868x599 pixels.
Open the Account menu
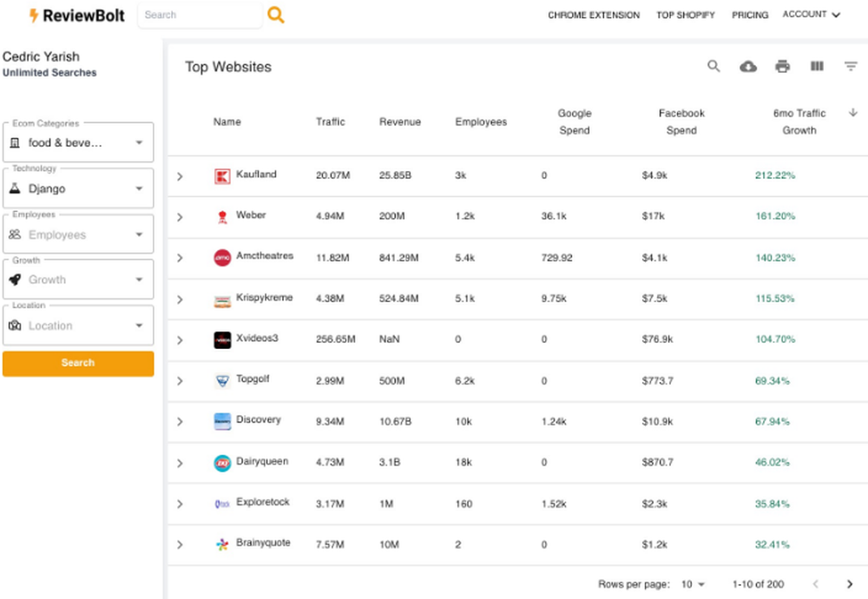pos(811,15)
